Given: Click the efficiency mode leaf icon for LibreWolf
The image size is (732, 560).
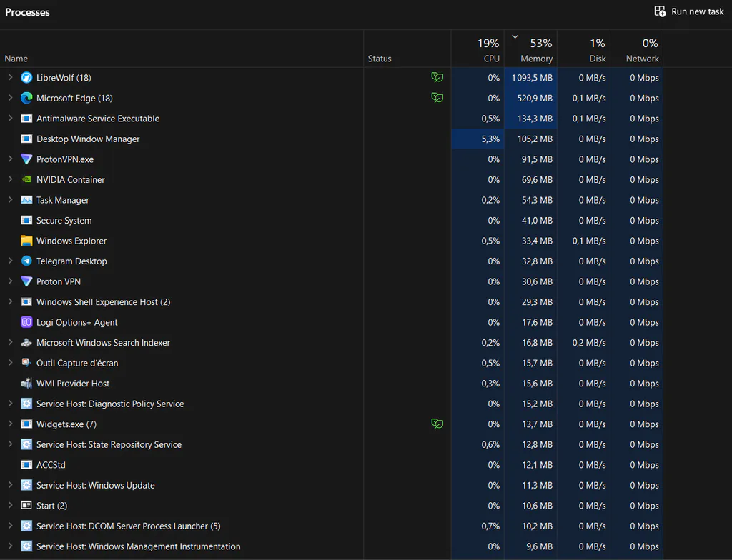Looking at the screenshot, I should click(x=437, y=77).
